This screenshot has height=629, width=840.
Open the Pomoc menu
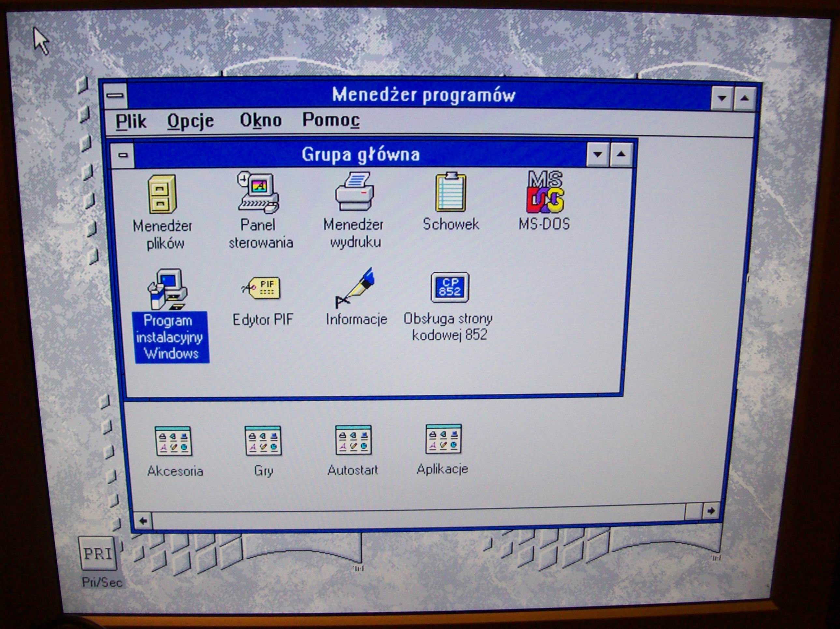331,120
